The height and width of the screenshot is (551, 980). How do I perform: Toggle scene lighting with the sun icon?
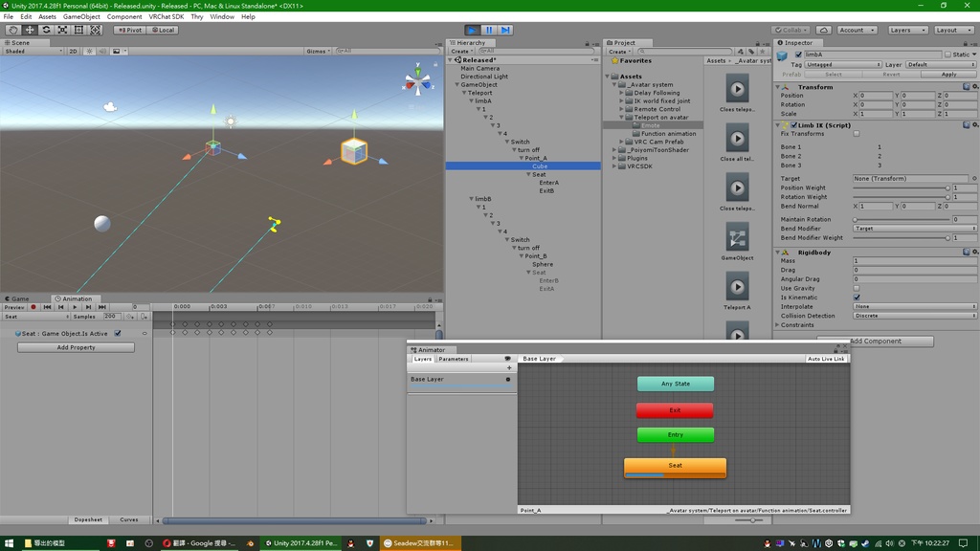coord(89,52)
